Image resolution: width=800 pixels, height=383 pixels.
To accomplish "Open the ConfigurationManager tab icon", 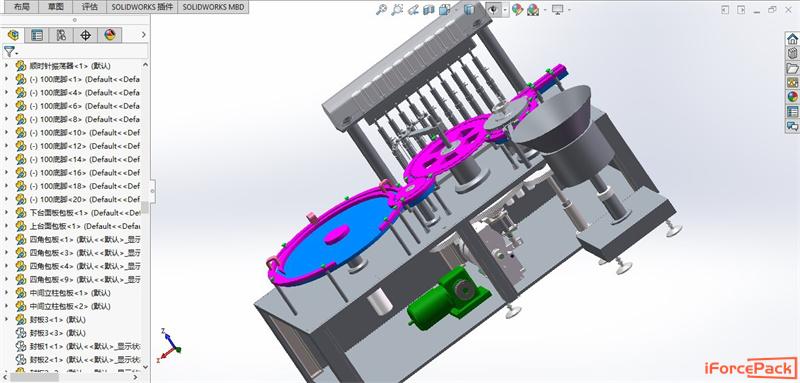I will pos(61,35).
